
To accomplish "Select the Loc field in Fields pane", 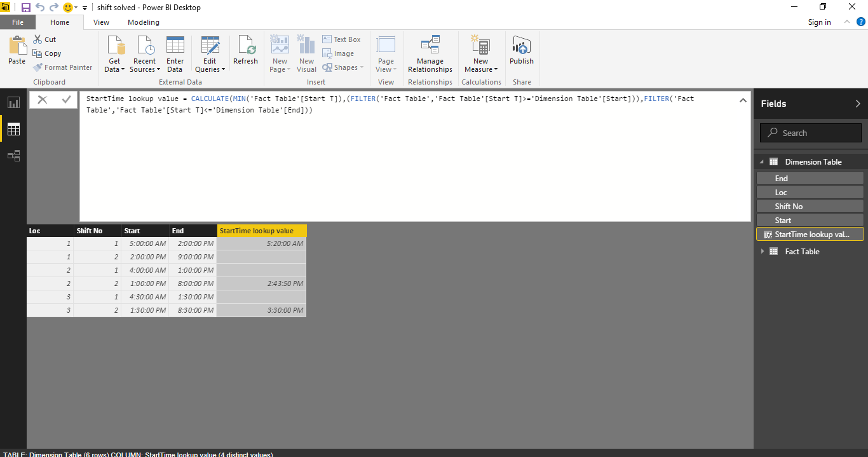I will (x=810, y=193).
